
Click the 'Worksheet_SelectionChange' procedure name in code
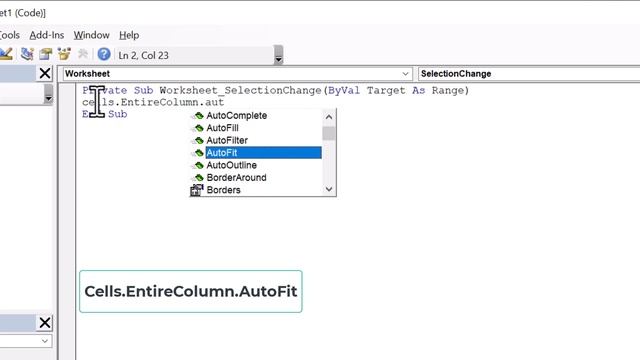coord(240,91)
